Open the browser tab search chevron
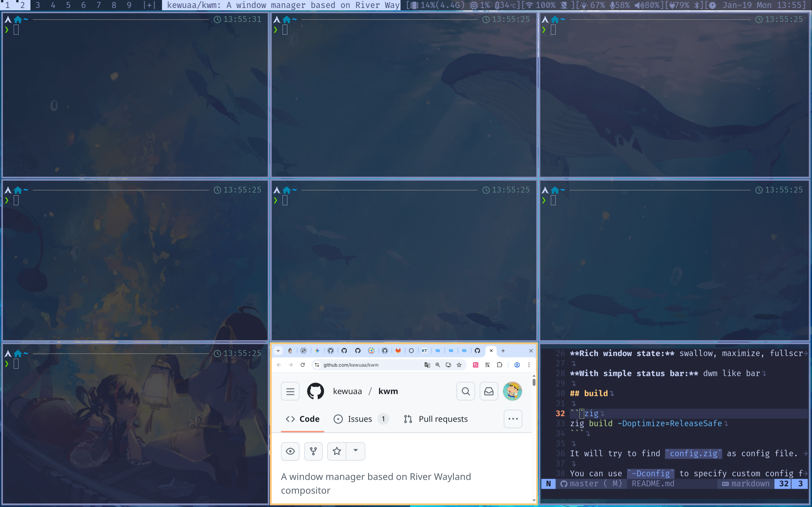The width and height of the screenshot is (812, 507). tap(278, 351)
